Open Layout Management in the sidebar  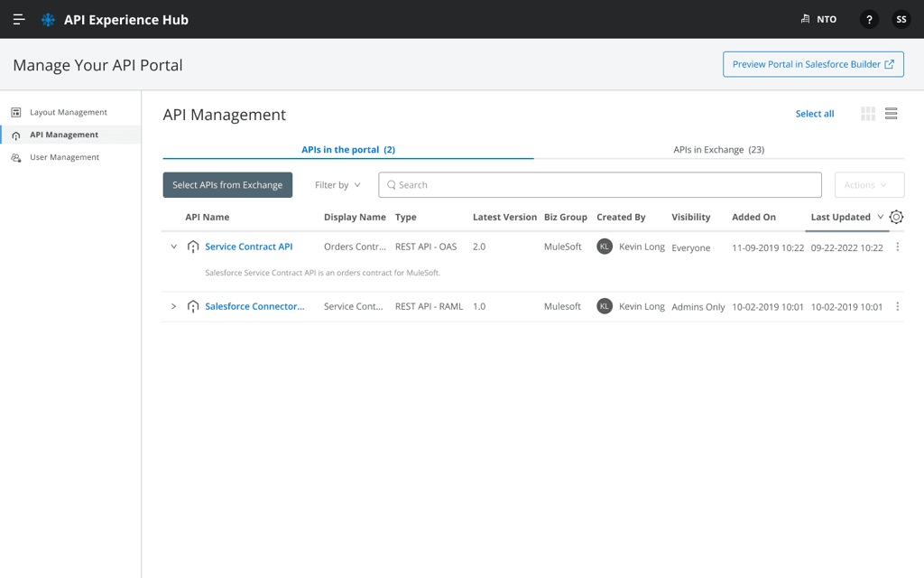[70, 112]
